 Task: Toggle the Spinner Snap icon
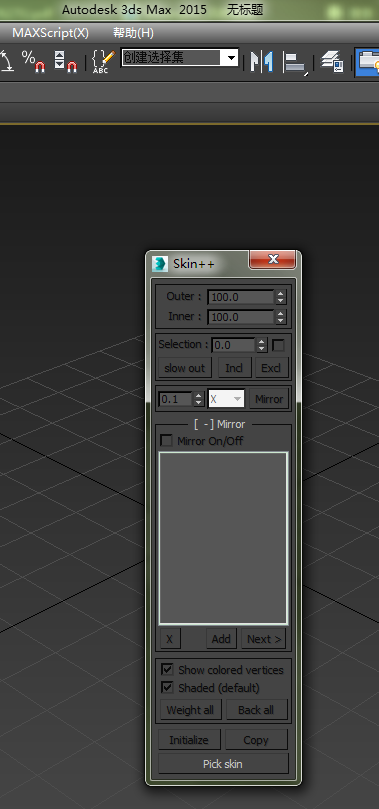[65, 61]
